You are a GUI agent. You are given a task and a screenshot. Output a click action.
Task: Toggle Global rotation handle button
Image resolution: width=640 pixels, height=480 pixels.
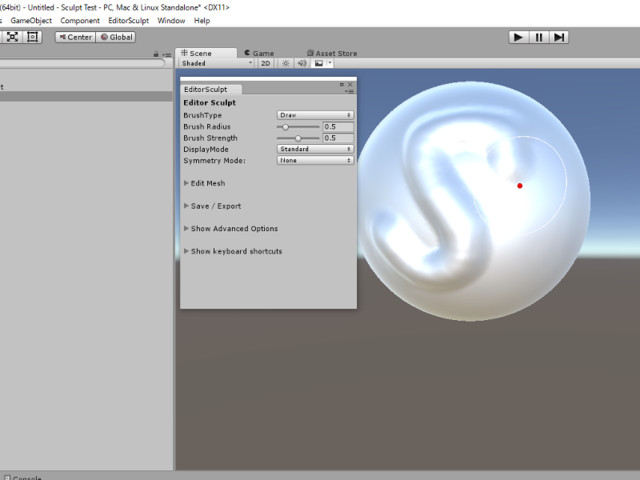[116, 37]
